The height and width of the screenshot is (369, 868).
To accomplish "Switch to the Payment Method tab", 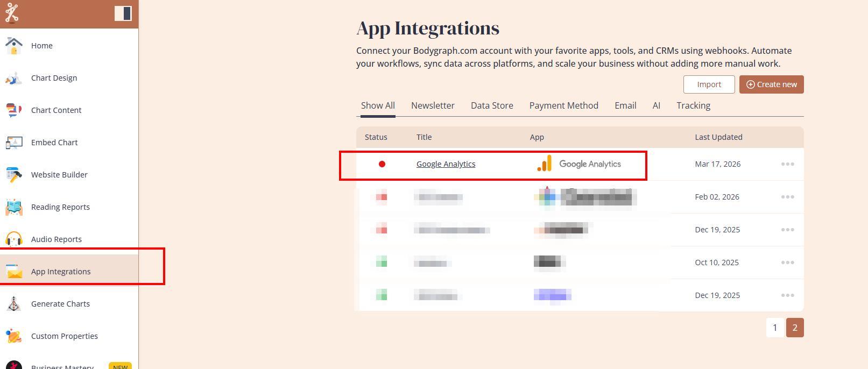I will (x=563, y=106).
